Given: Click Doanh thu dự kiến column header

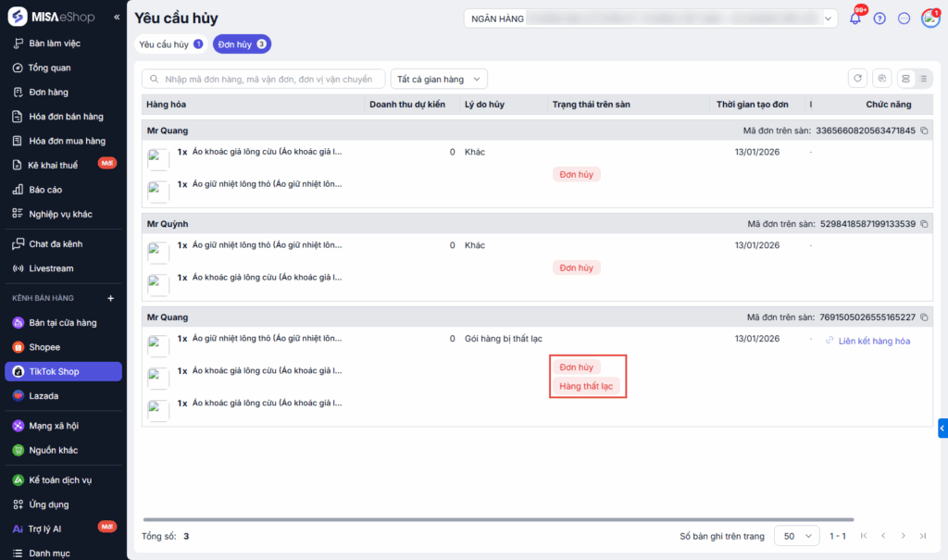Looking at the screenshot, I should click(407, 105).
